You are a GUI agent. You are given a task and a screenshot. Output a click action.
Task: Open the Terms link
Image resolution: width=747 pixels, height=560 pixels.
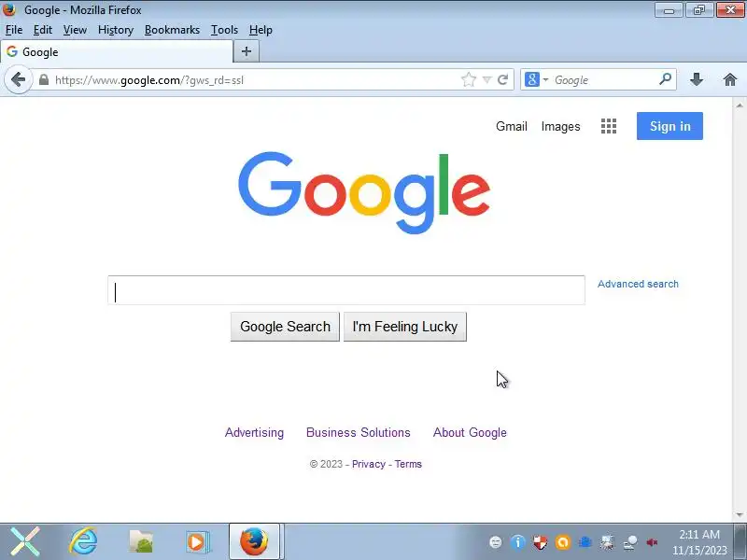click(x=408, y=464)
